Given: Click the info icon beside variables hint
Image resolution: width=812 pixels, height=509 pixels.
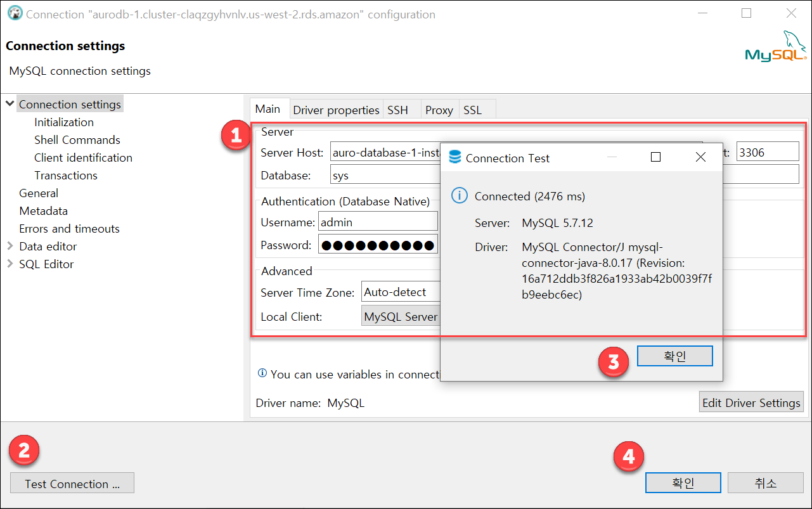Looking at the screenshot, I should [262, 373].
